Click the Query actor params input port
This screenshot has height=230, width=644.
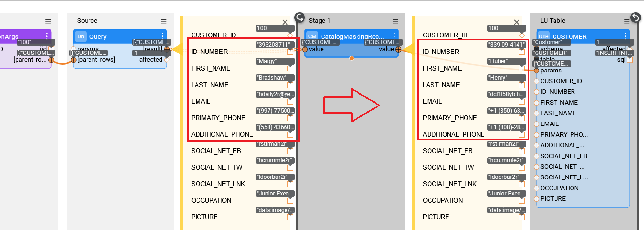pos(73,49)
